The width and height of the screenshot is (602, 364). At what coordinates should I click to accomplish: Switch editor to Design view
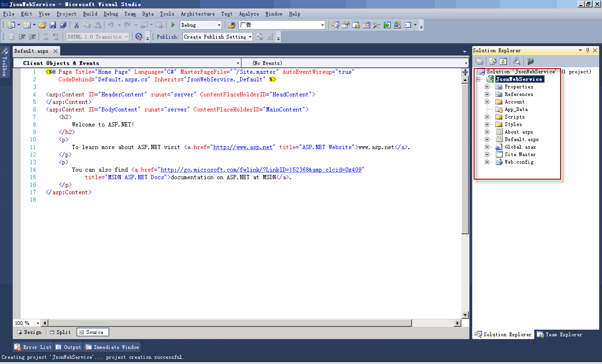click(x=29, y=332)
